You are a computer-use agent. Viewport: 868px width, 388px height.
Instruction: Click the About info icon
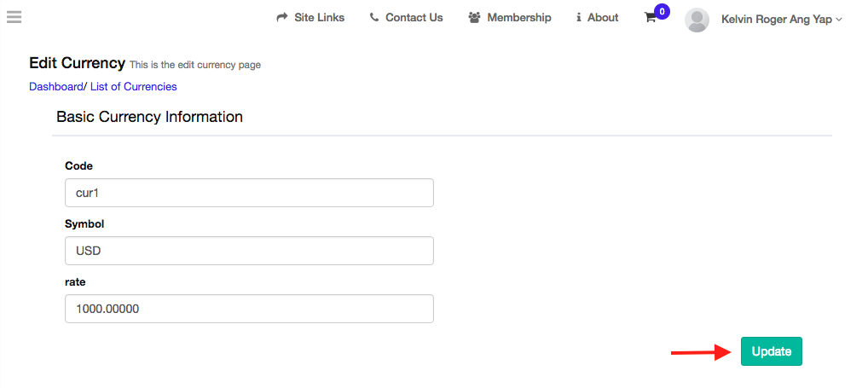point(578,18)
